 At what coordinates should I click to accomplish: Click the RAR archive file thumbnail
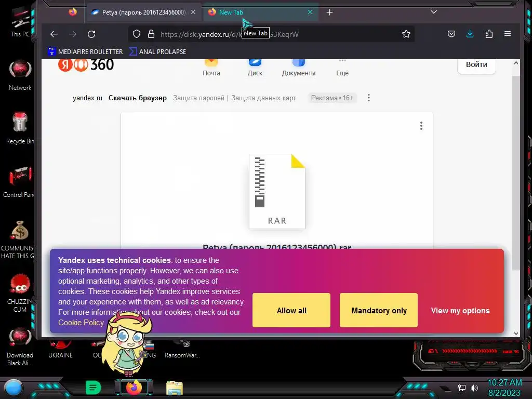[x=277, y=191]
